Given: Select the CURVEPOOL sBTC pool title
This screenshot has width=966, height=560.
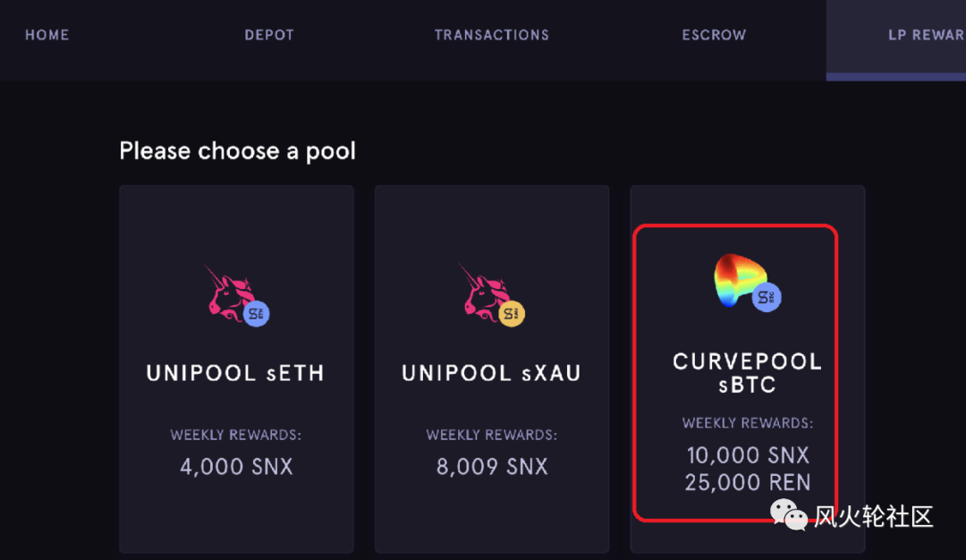Looking at the screenshot, I should pyautogui.click(x=747, y=373).
